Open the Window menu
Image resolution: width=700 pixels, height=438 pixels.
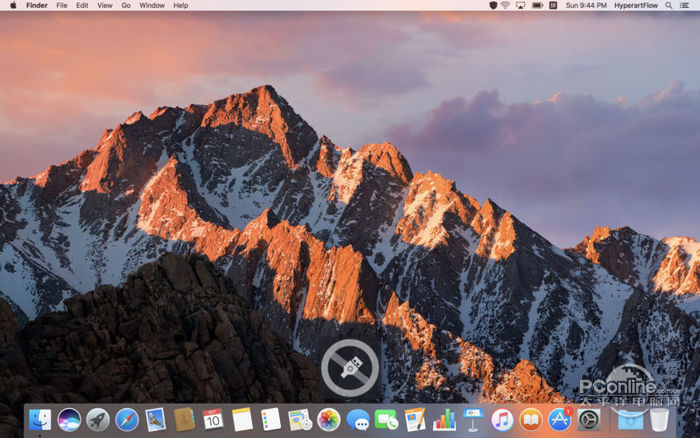pyautogui.click(x=152, y=5)
